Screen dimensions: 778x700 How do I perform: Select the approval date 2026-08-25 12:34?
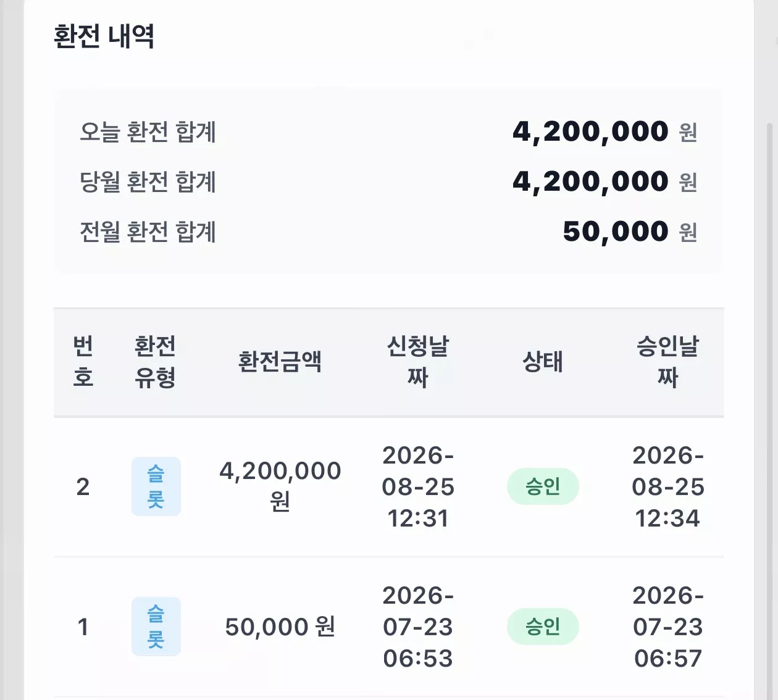[x=668, y=486]
